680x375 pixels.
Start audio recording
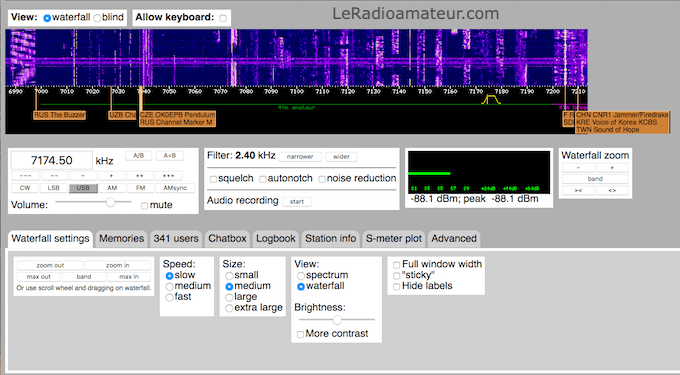click(297, 202)
